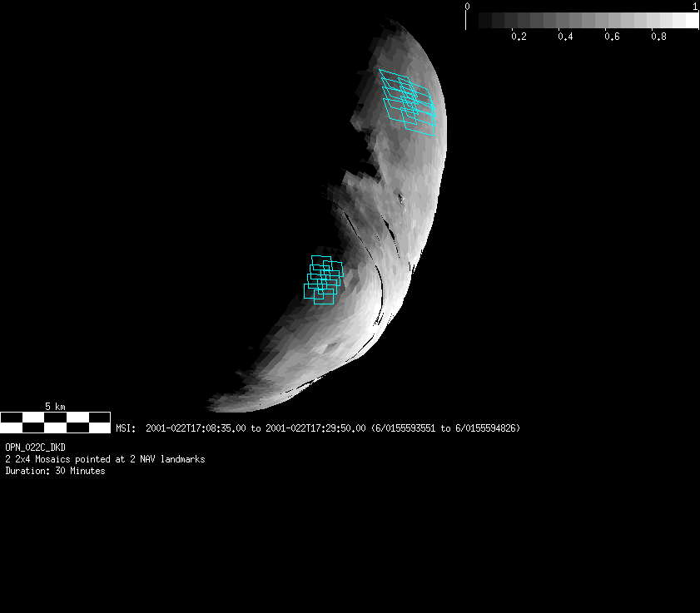
Task: Click the '2 2x4 Mosaics' description line
Action: tap(105, 459)
